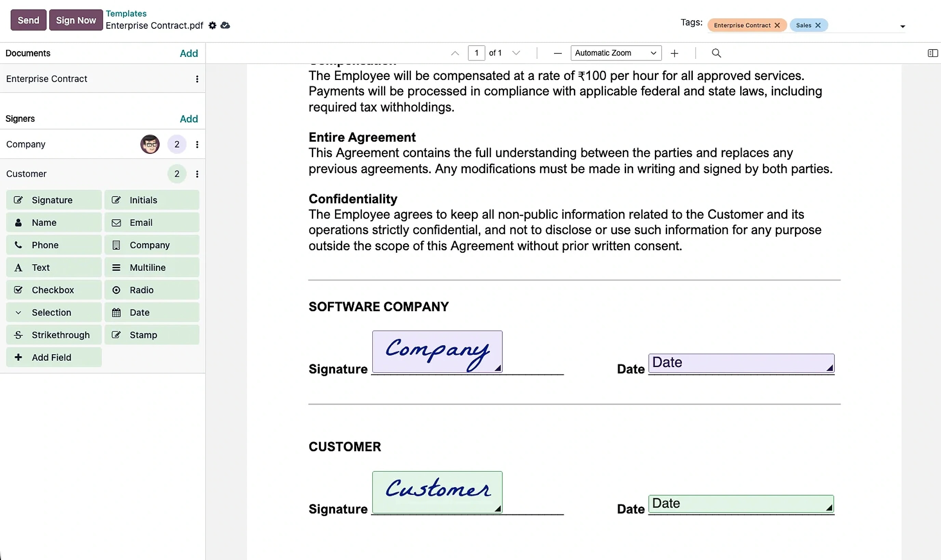Select the Signature field type
Image resolution: width=941 pixels, height=560 pixels.
coord(54,200)
